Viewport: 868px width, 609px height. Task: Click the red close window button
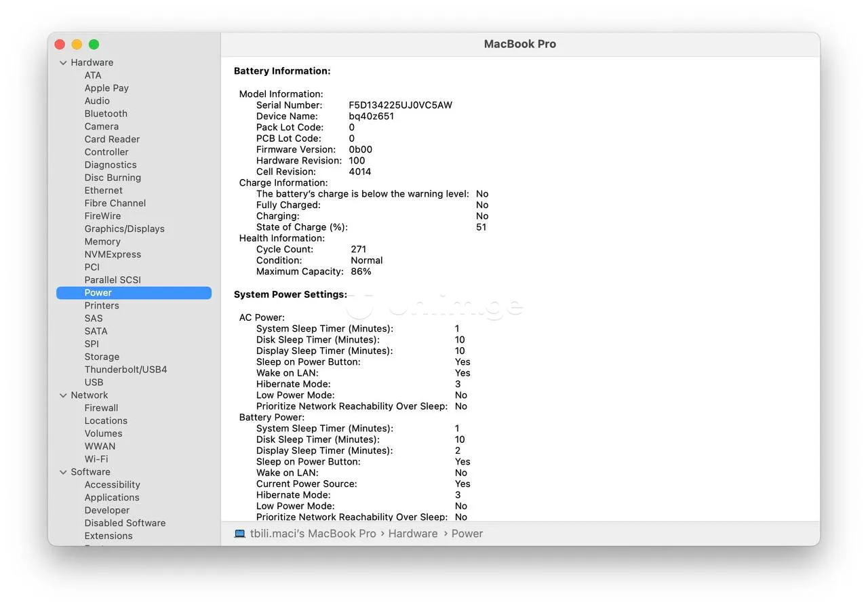[60, 45]
